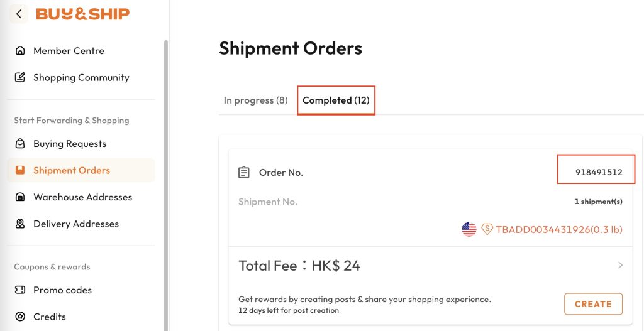Open the Shopping Community menu item
The width and height of the screenshot is (644, 331).
81,78
